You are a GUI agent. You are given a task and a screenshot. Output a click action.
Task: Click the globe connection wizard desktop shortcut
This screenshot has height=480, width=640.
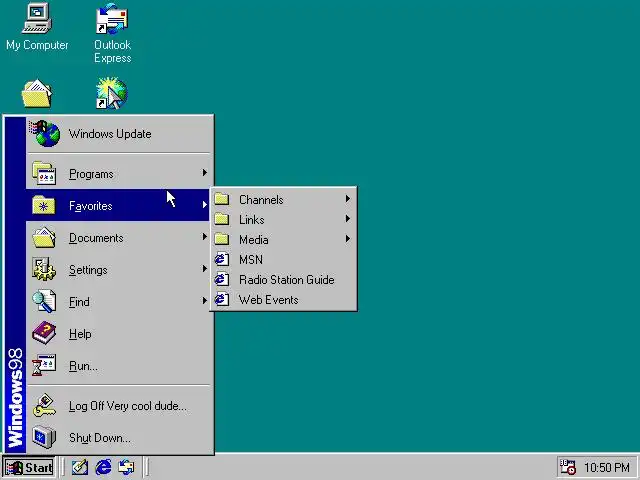(112, 93)
